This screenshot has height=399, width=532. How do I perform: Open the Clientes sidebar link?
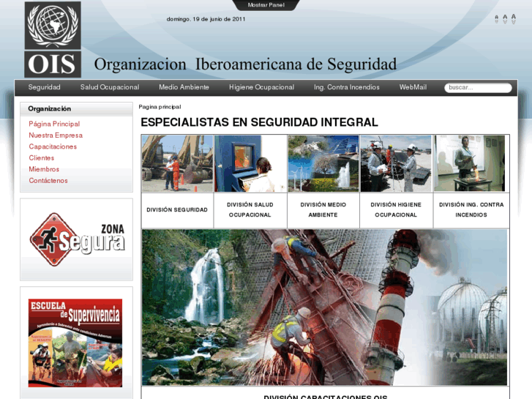[42, 158]
